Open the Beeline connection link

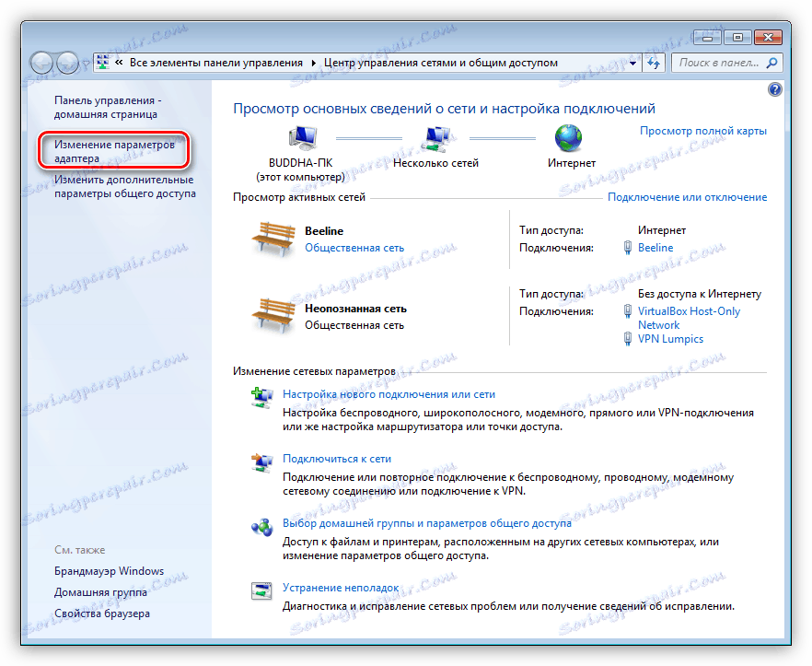point(655,248)
